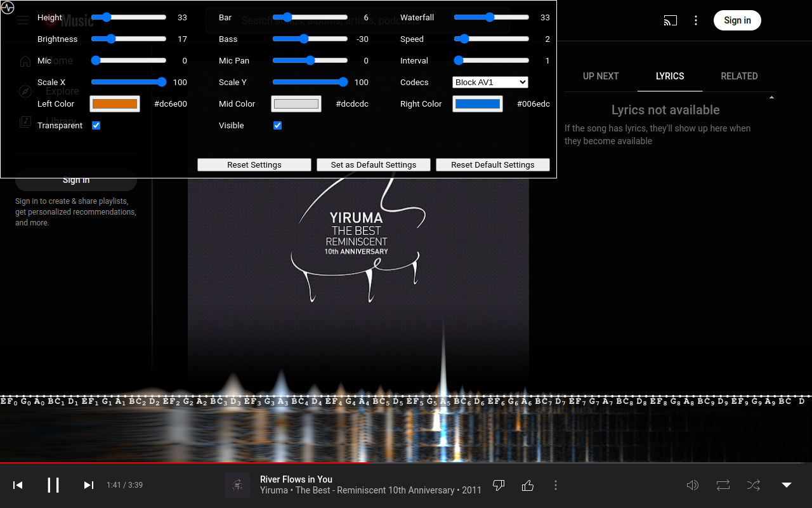Open the Right Color swatch
The image size is (812, 508).
click(x=478, y=104)
